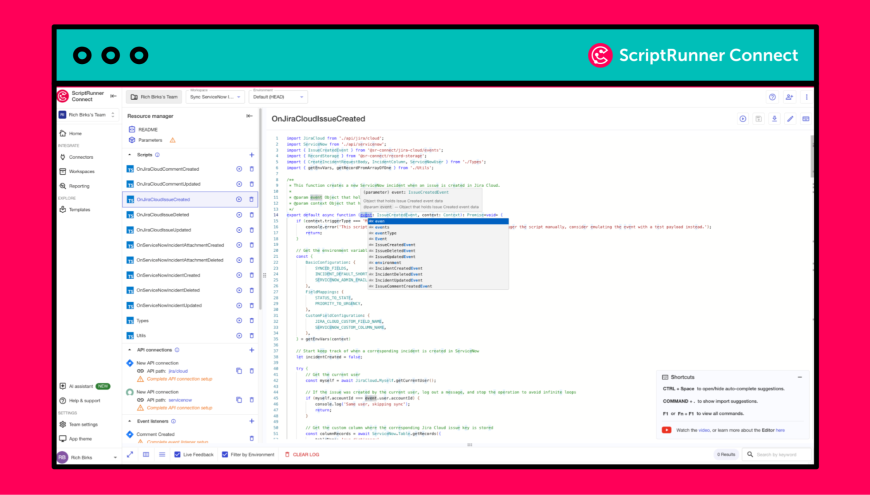
Task: Delete the servicenow API connection
Action: click(x=251, y=400)
